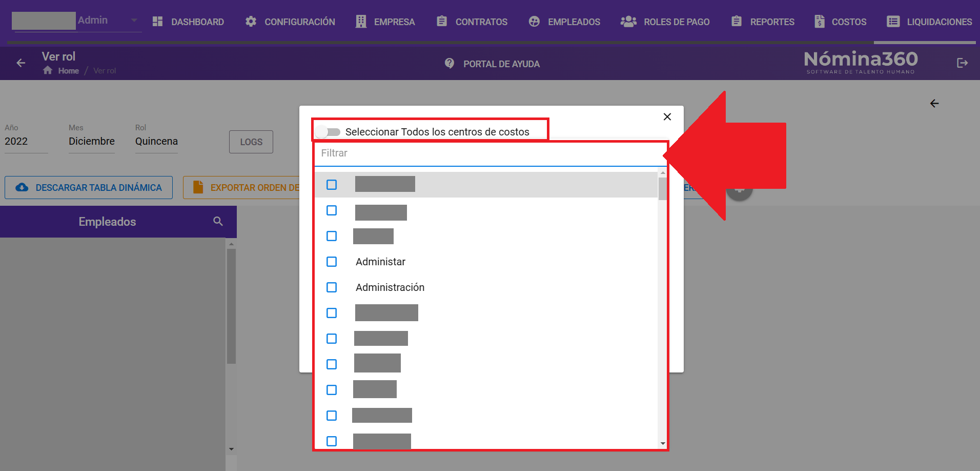Click Descargar Tabla Dinámica button
Screen dimensions: 980x471
pos(89,188)
